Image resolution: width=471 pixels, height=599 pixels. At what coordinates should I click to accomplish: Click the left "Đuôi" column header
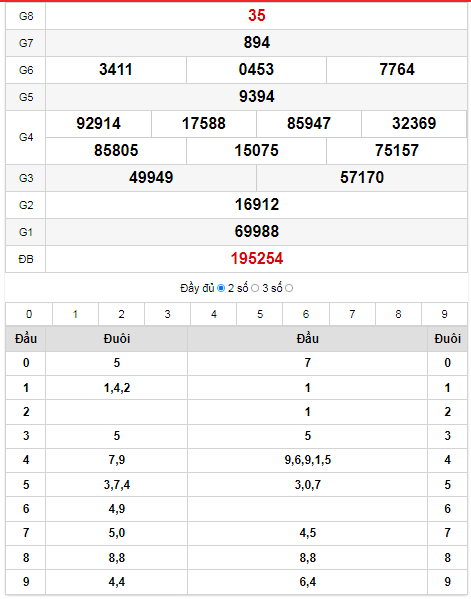pos(117,339)
